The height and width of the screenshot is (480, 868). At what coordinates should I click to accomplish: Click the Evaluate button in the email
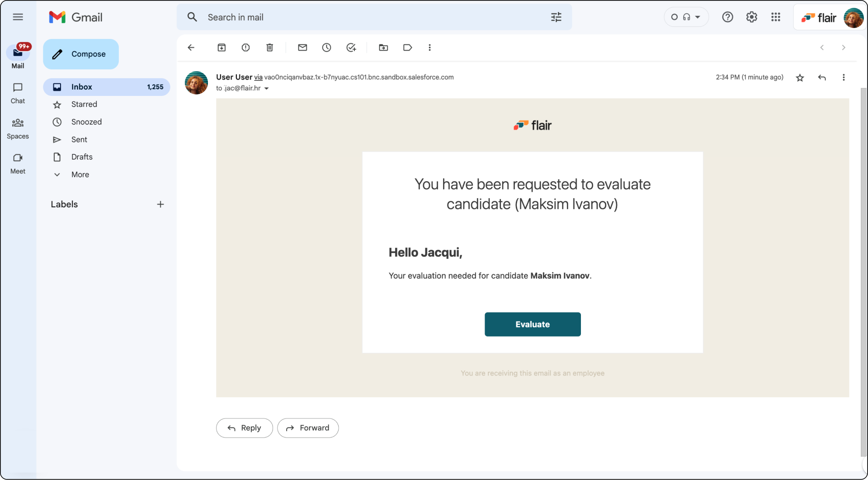coord(533,324)
